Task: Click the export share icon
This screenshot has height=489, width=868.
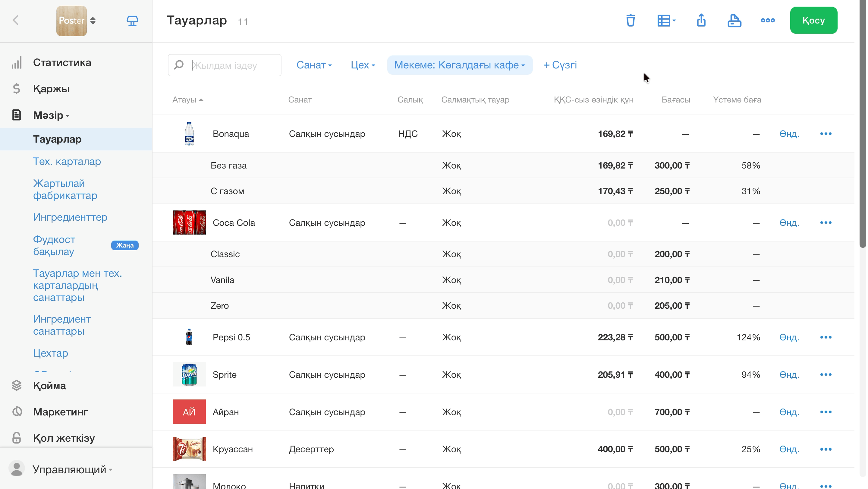Action: tap(701, 20)
